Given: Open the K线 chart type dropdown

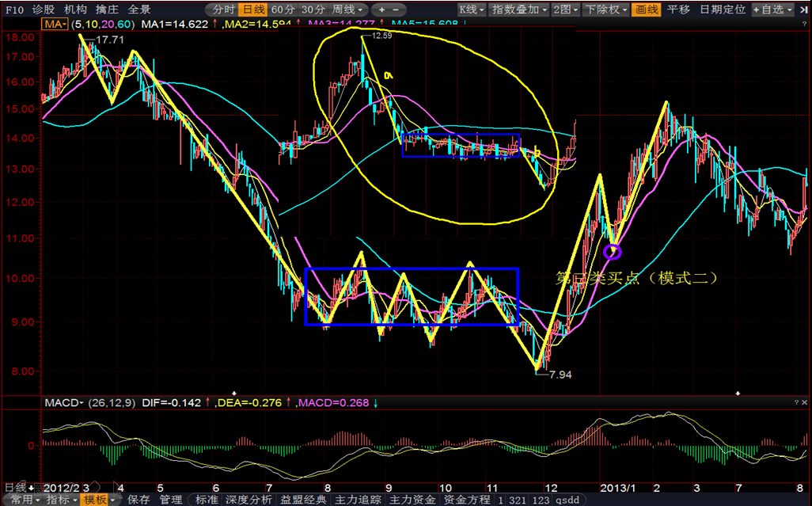Looking at the screenshot, I should (x=471, y=10).
